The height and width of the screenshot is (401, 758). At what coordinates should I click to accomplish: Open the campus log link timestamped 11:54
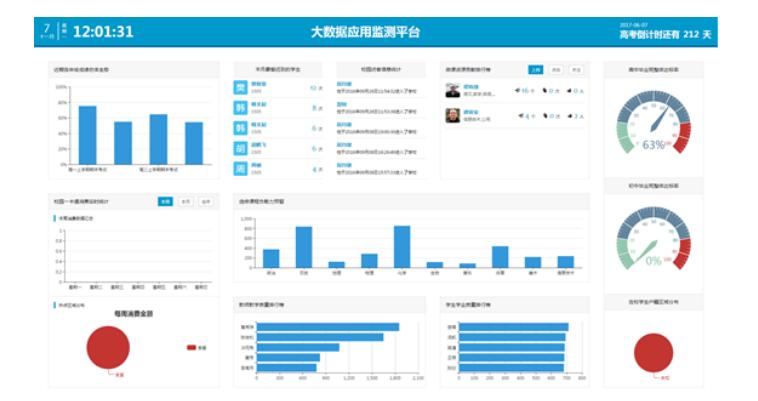pos(344,84)
